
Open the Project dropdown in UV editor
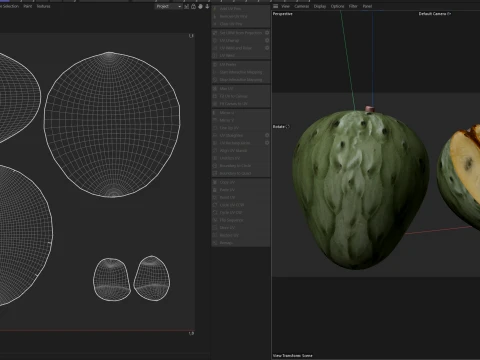click(168, 6)
